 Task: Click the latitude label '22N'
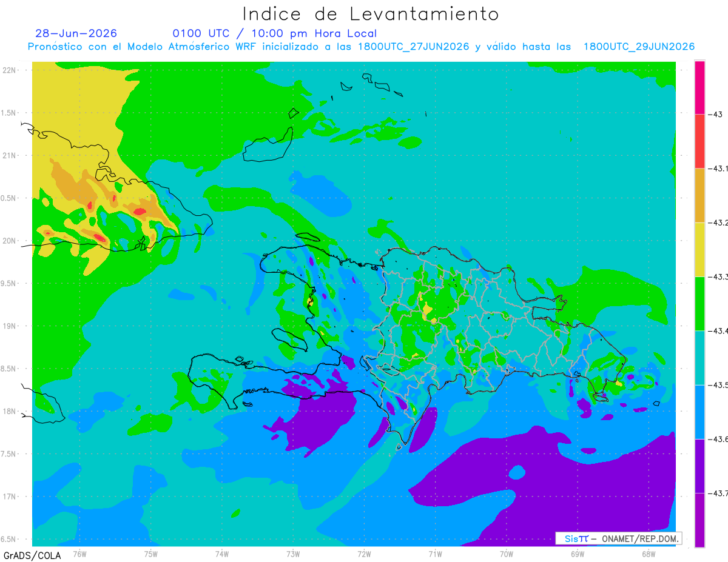point(9,70)
